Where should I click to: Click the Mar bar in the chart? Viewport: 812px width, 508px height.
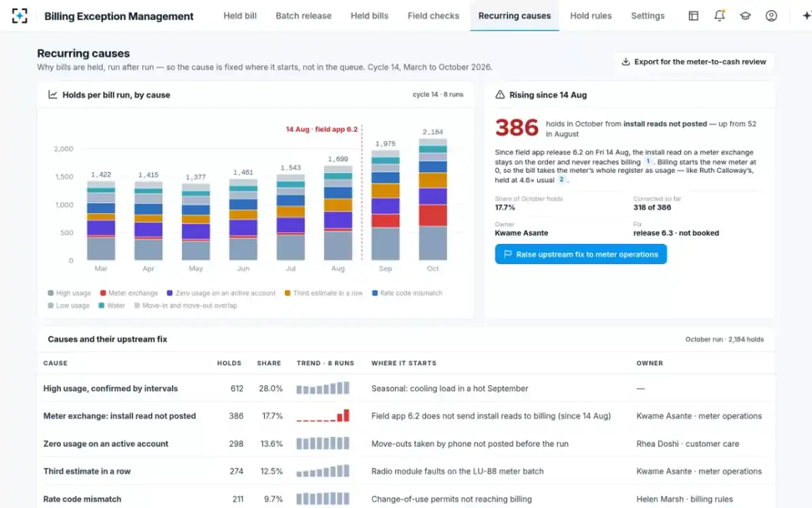click(x=101, y=221)
